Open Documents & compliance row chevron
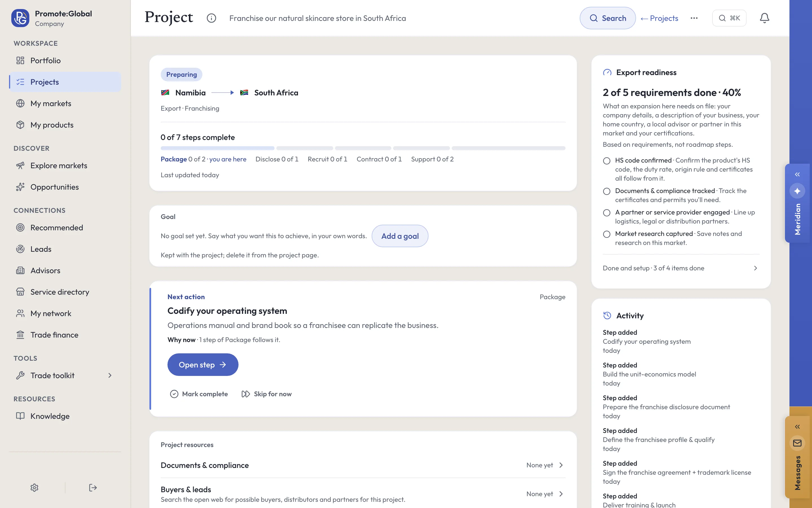812x508 pixels. tap(561, 465)
